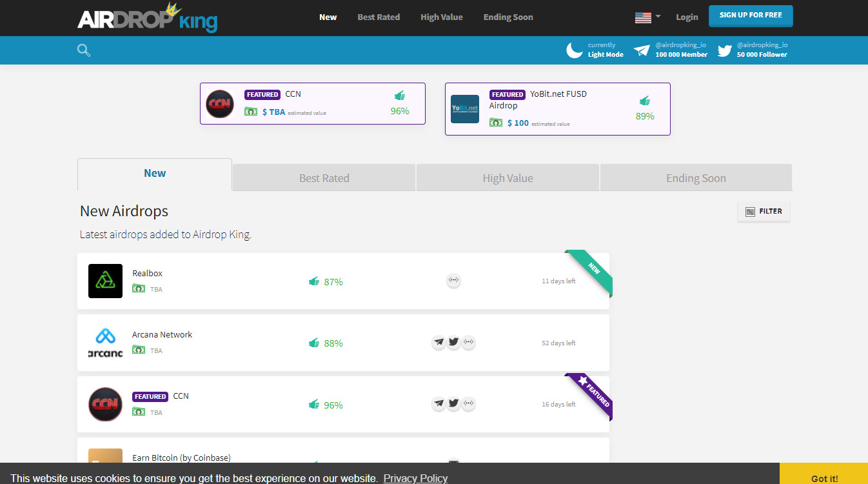Click the 96% rating on featured CCN card

click(400, 111)
